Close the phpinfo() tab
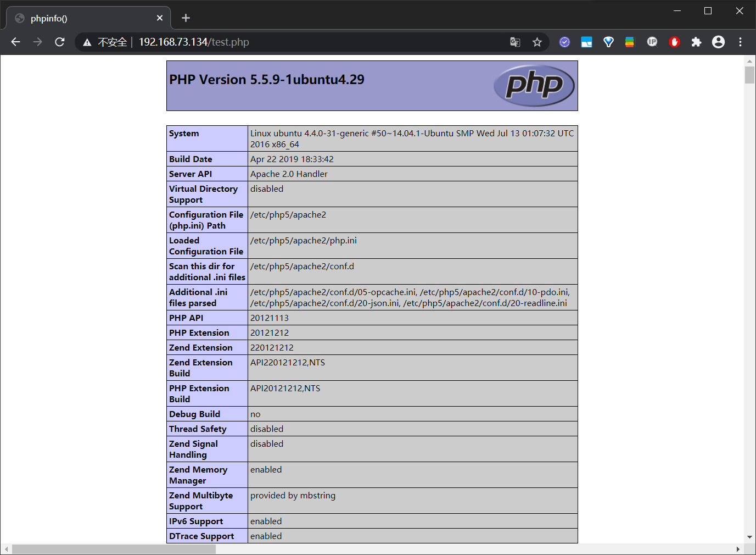Viewport: 756px width, 555px height. point(159,18)
